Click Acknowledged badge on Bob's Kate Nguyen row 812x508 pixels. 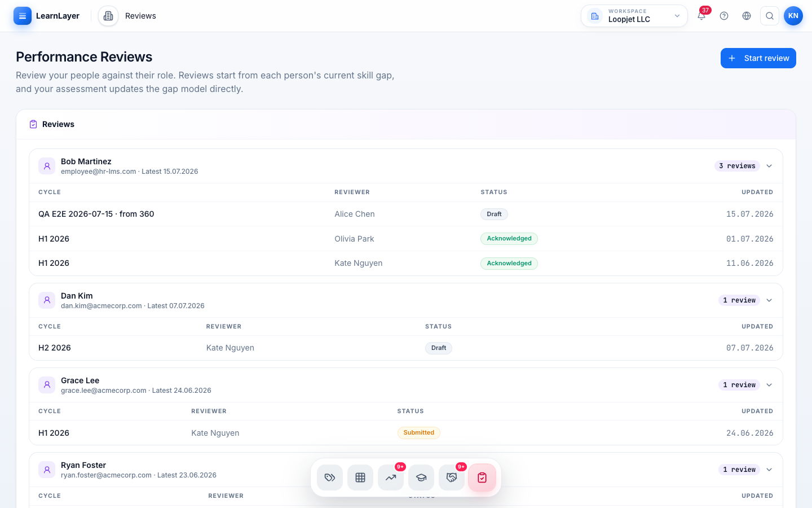[x=509, y=263]
